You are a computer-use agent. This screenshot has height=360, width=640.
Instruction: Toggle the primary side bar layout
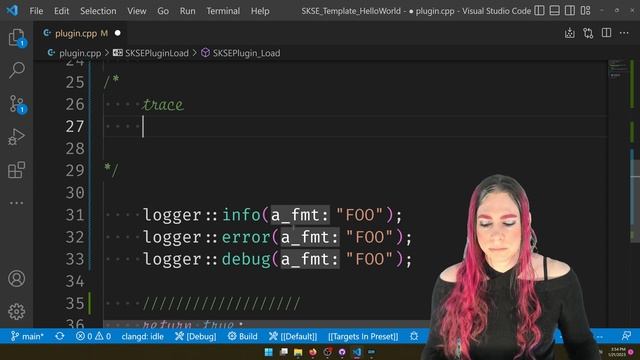click(539, 11)
